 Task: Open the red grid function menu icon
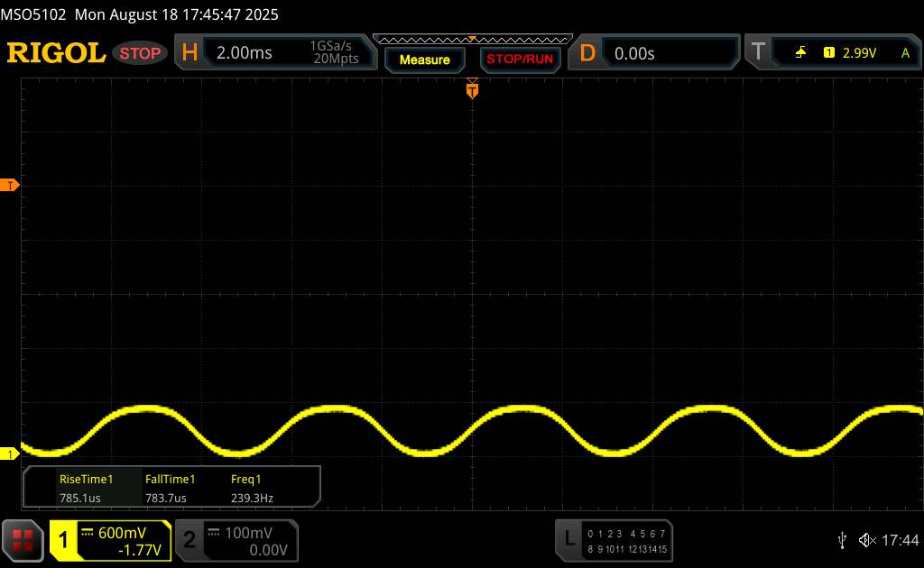pos(23,540)
